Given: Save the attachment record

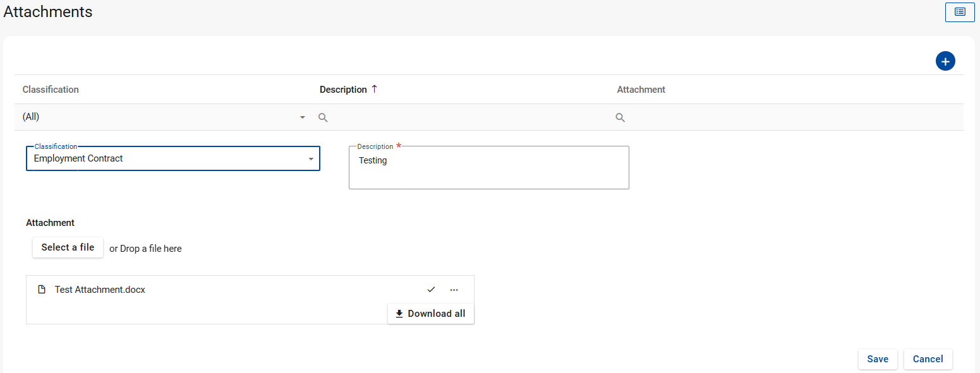Looking at the screenshot, I should pyautogui.click(x=877, y=359).
